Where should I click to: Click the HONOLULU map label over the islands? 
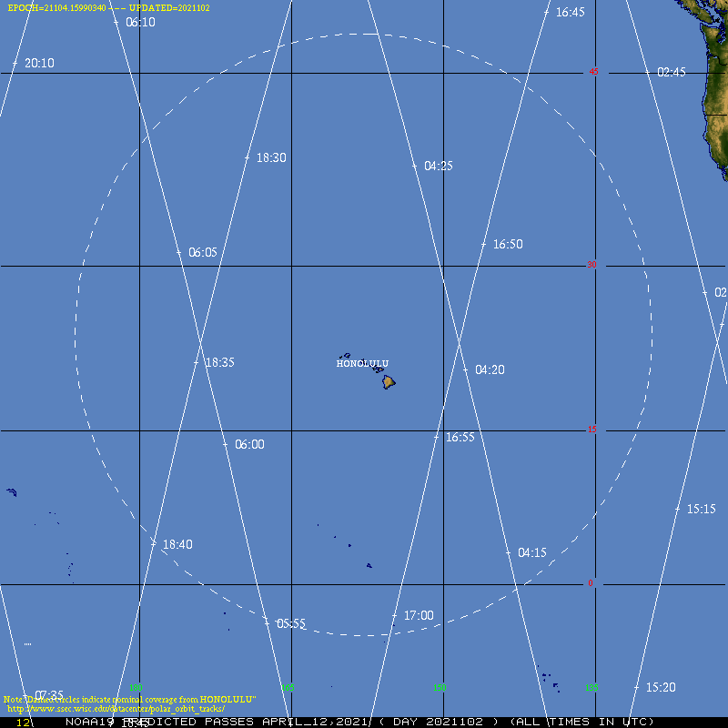click(362, 363)
